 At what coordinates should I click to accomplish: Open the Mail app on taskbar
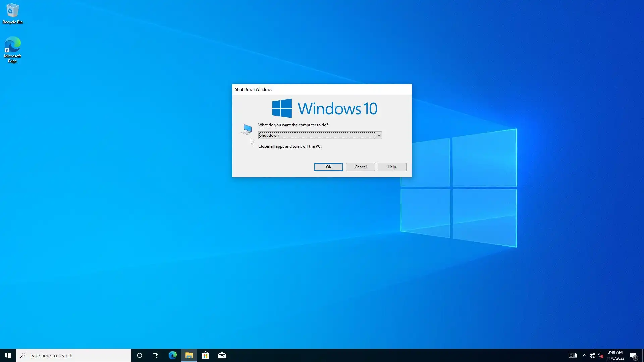coord(222,355)
